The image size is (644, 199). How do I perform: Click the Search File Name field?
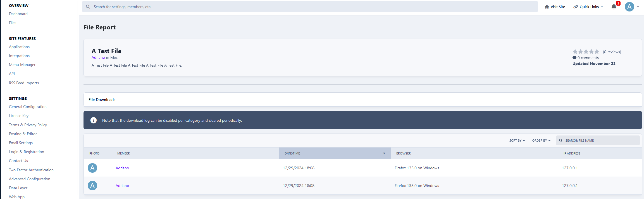600,141
